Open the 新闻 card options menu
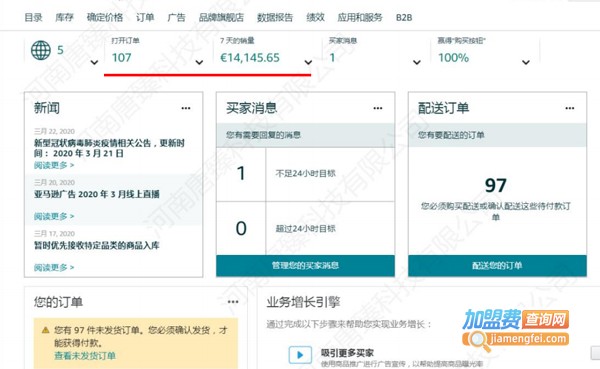Image resolution: width=600 pixels, height=369 pixels. [x=186, y=108]
